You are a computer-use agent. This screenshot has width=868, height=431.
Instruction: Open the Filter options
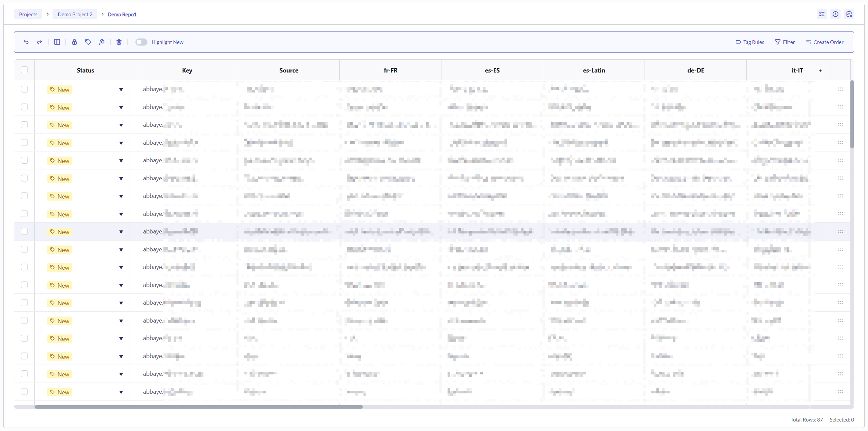coord(785,42)
